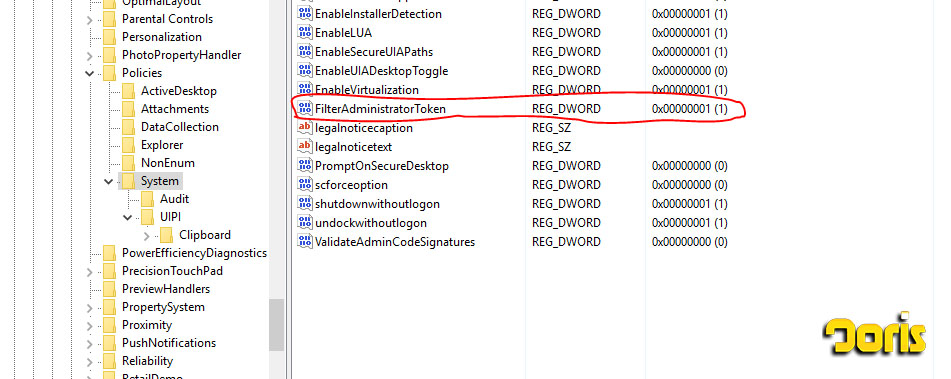
Task: Select the EnableSecureUIAPaths value icon
Action: coord(304,52)
